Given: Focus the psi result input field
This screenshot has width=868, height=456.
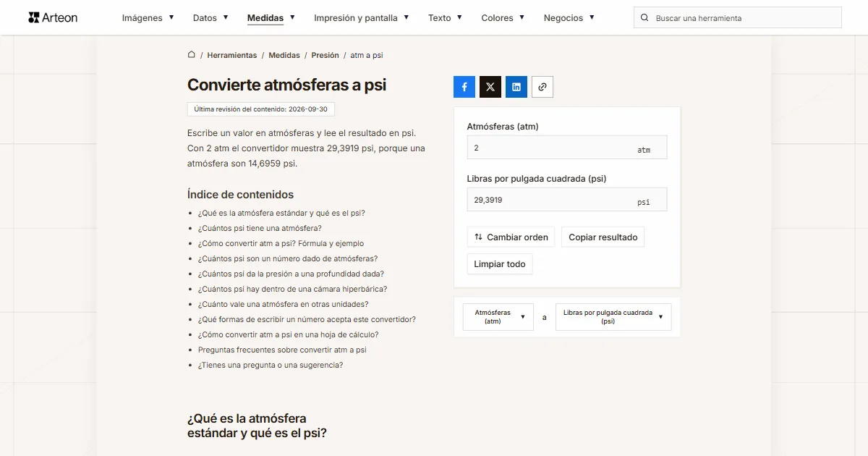Looking at the screenshot, I should point(567,200).
